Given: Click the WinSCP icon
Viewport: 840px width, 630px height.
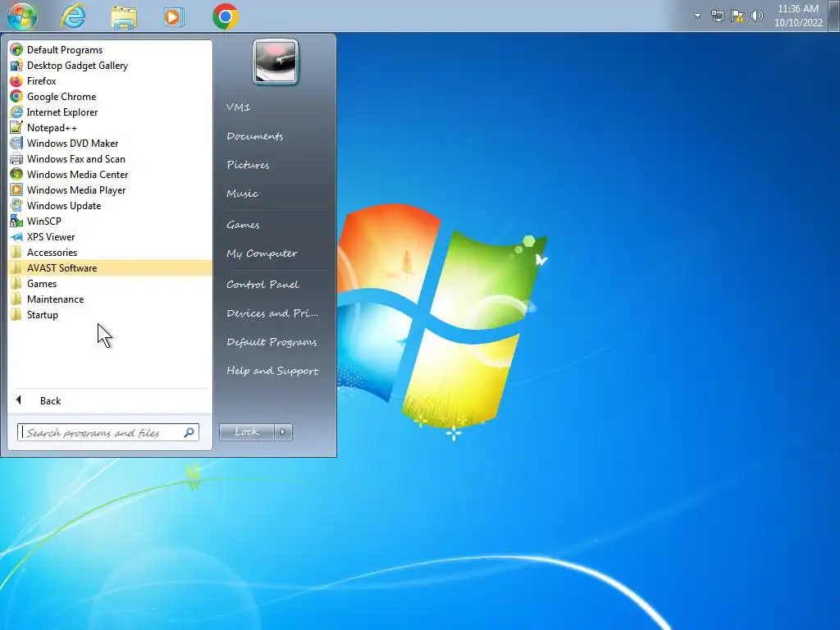Looking at the screenshot, I should pyautogui.click(x=16, y=221).
